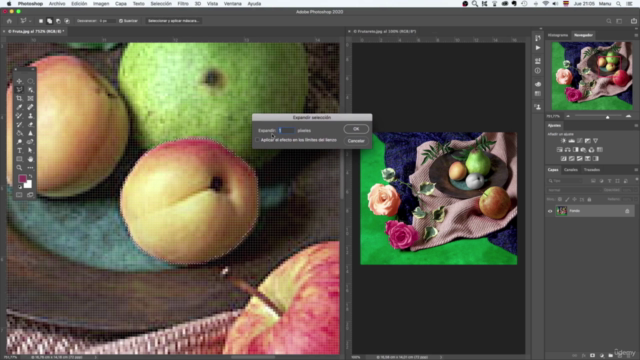
Task: Choose Add to selection mode
Action: tap(49, 21)
